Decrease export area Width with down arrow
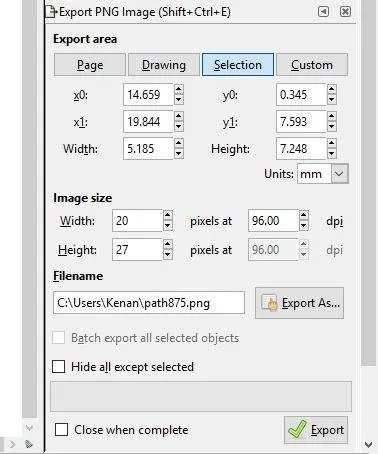This screenshot has width=378, height=454. [179, 154]
